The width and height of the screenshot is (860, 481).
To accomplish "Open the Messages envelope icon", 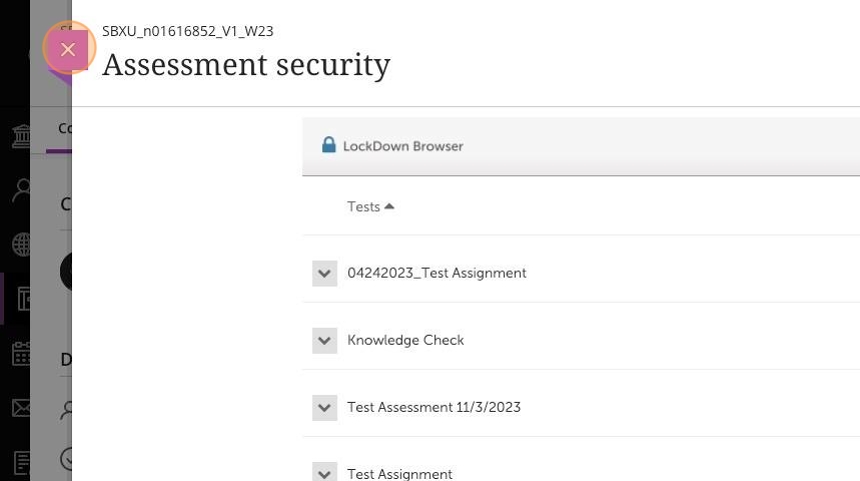I will pyautogui.click(x=20, y=407).
